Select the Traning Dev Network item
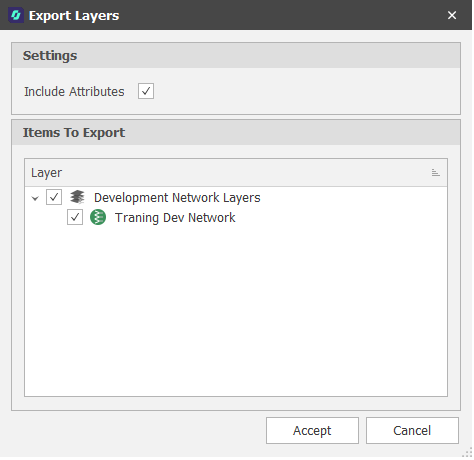 pos(175,218)
